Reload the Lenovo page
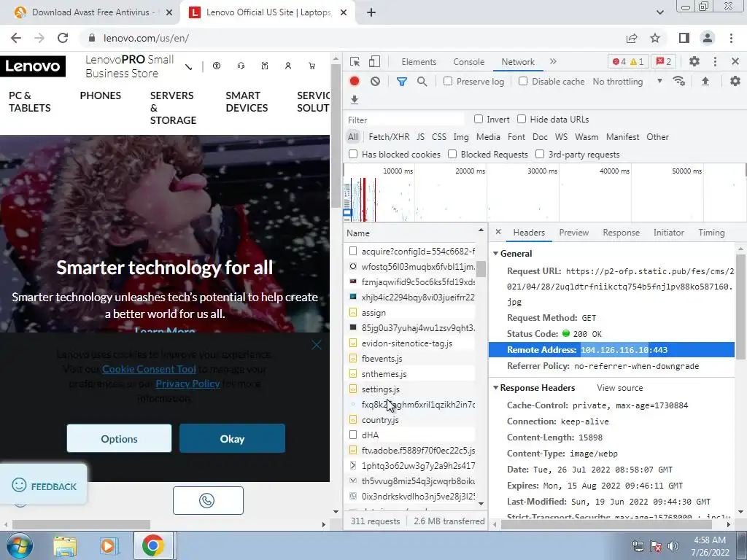This screenshot has height=560, width=747. [x=63, y=38]
